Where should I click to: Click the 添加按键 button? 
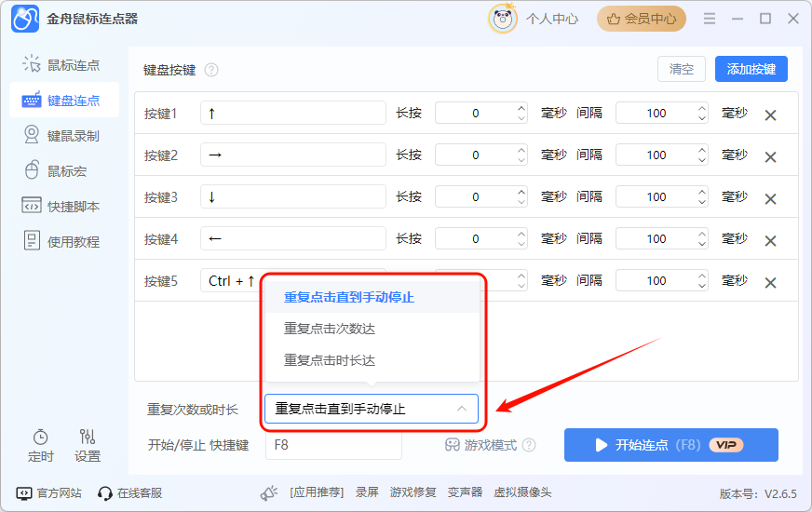click(751, 69)
